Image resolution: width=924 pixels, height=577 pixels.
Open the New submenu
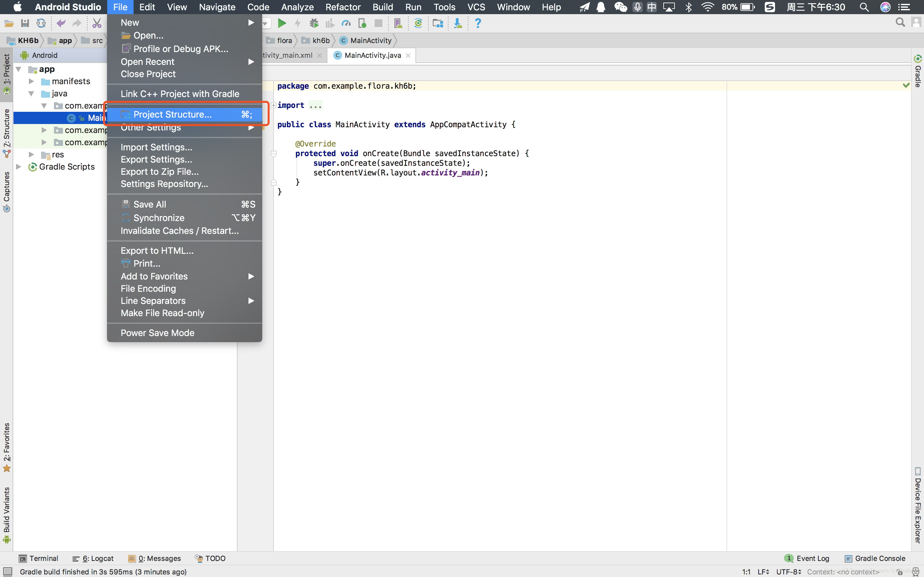click(x=185, y=22)
